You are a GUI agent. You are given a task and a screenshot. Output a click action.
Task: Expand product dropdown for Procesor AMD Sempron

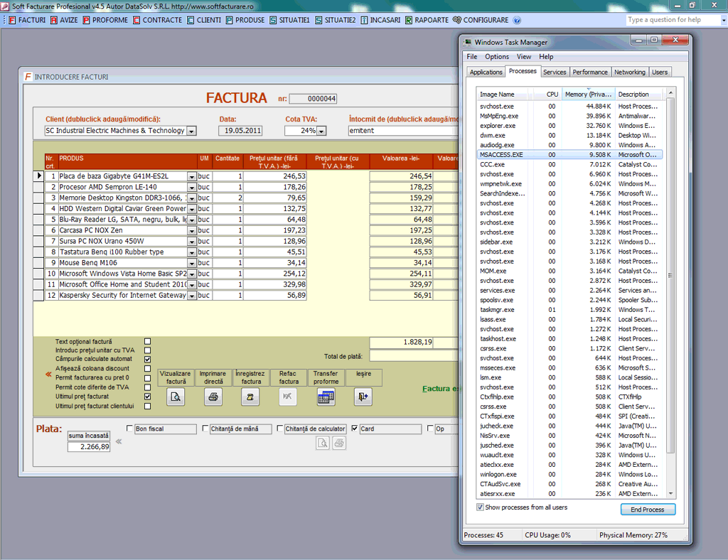(x=191, y=188)
